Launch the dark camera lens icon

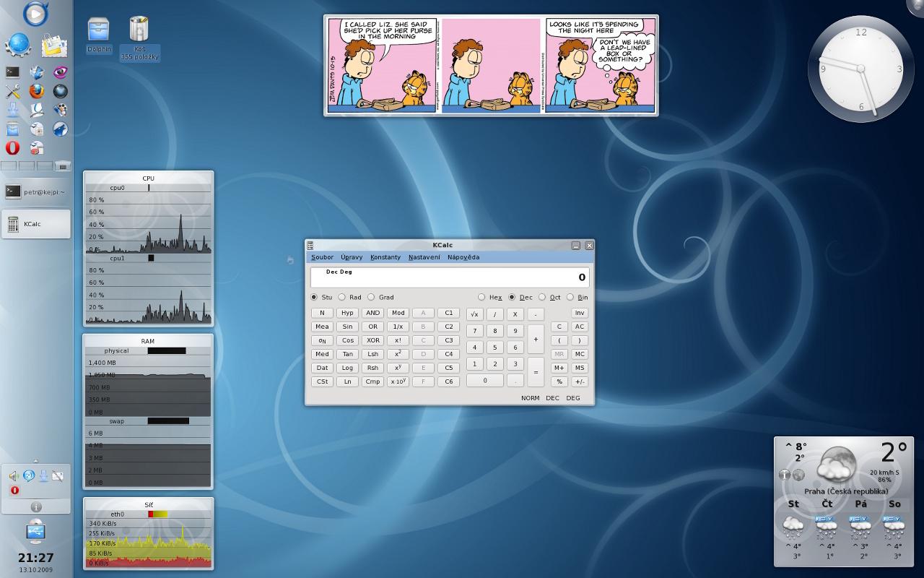tap(61, 91)
